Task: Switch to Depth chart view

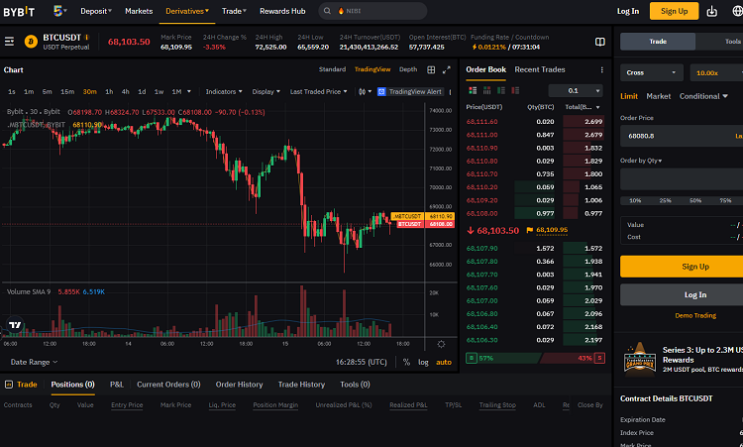Action: [x=408, y=69]
